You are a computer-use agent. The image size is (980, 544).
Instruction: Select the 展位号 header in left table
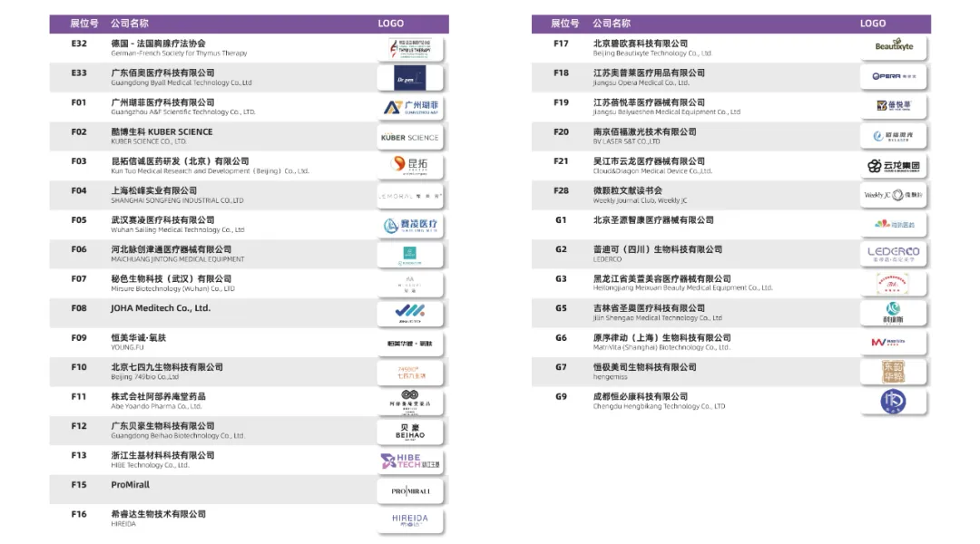pyautogui.click(x=84, y=24)
